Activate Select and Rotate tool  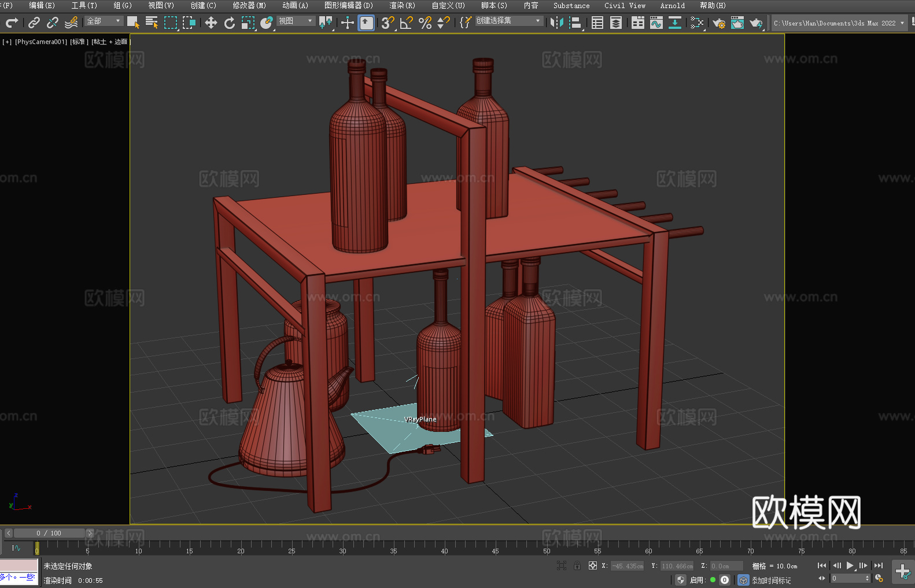pyautogui.click(x=230, y=23)
